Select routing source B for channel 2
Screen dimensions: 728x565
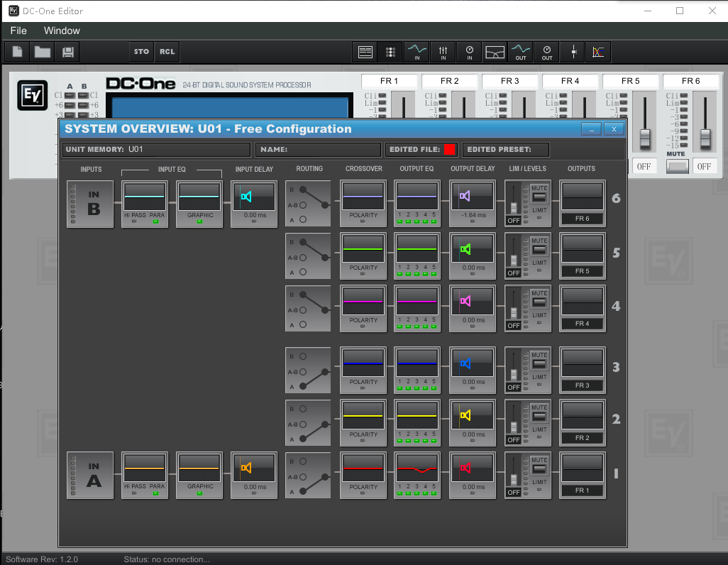[303, 409]
